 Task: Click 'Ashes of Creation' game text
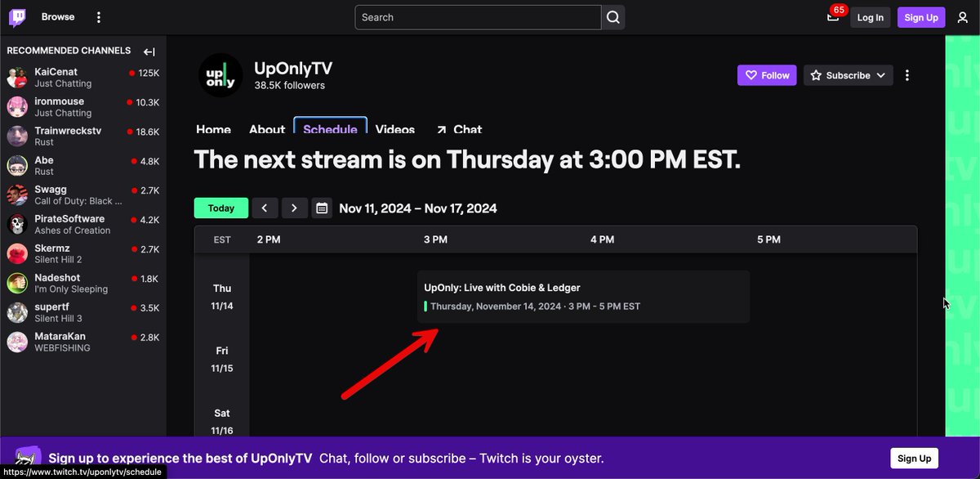click(x=72, y=231)
